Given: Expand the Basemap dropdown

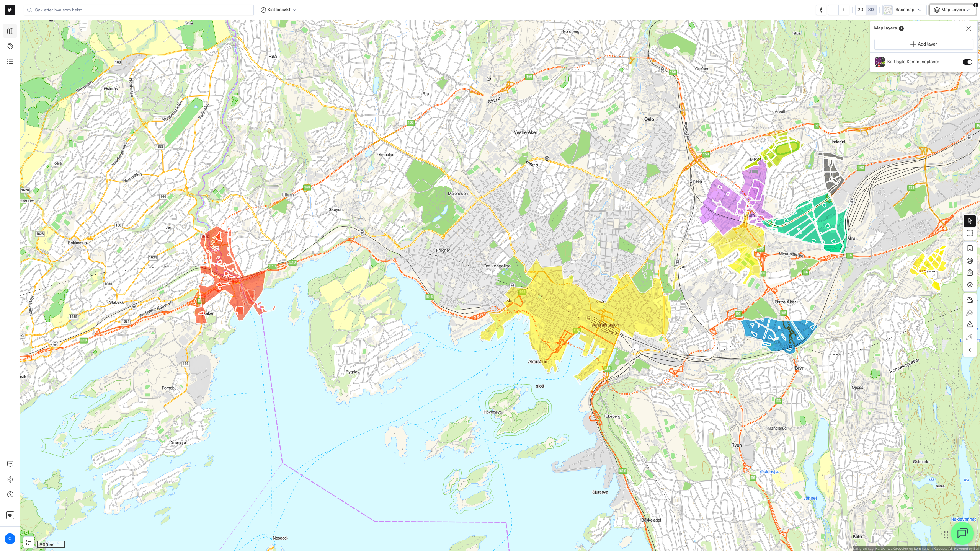Looking at the screenshot, I should click(x=904, y=10).
